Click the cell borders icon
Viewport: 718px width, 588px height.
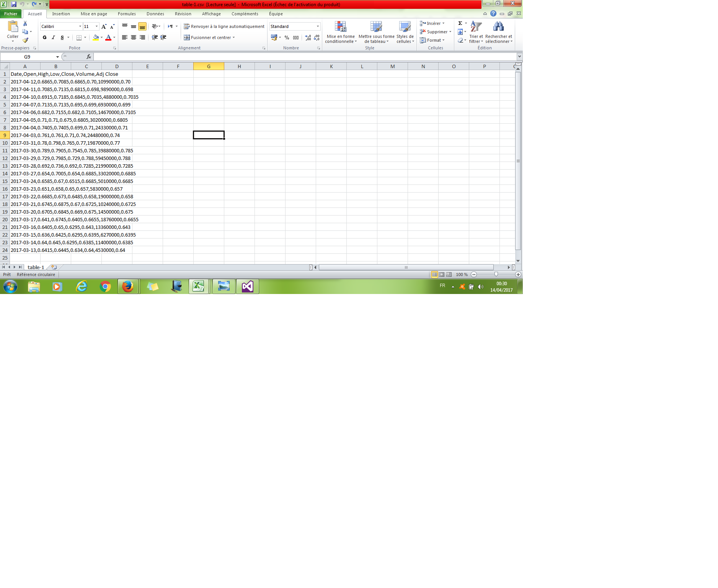point(79,38)
